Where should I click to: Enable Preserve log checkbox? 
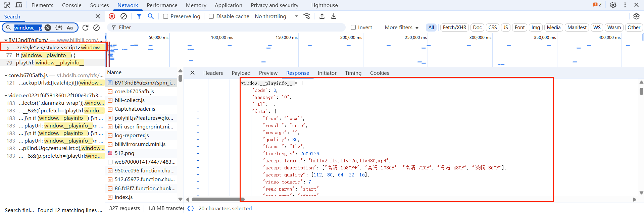(x=165, y=16)
